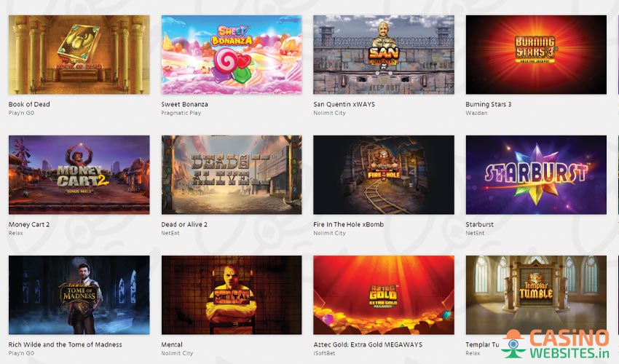Click the Fire In The Hole xBomb title
This screenshot has height=364, width=619.
(x=349, y=224)
